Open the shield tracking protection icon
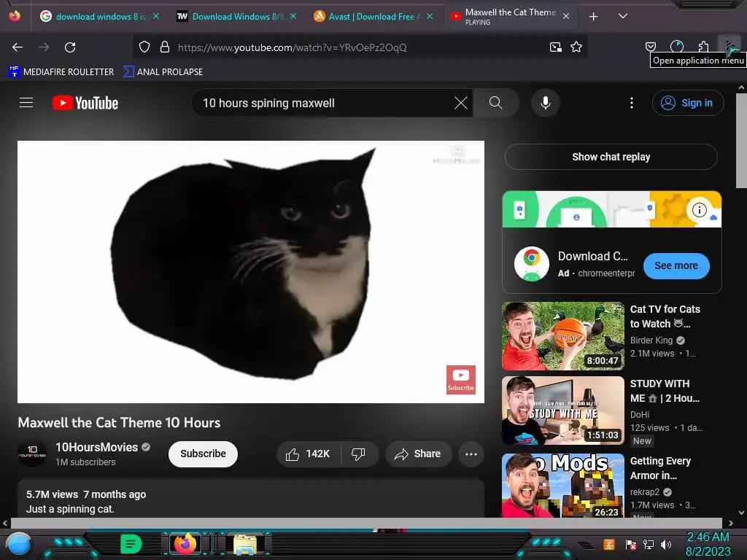Image resolution: width=747 pixels, height=560 pixels. click(144, 47)
